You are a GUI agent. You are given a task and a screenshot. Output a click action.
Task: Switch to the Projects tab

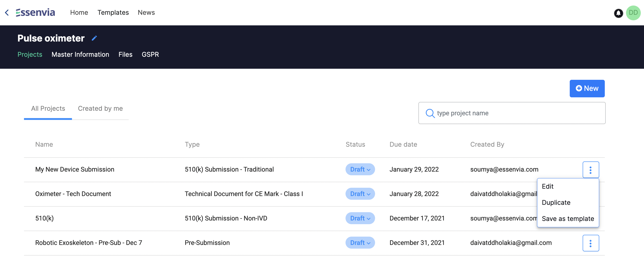30,54
